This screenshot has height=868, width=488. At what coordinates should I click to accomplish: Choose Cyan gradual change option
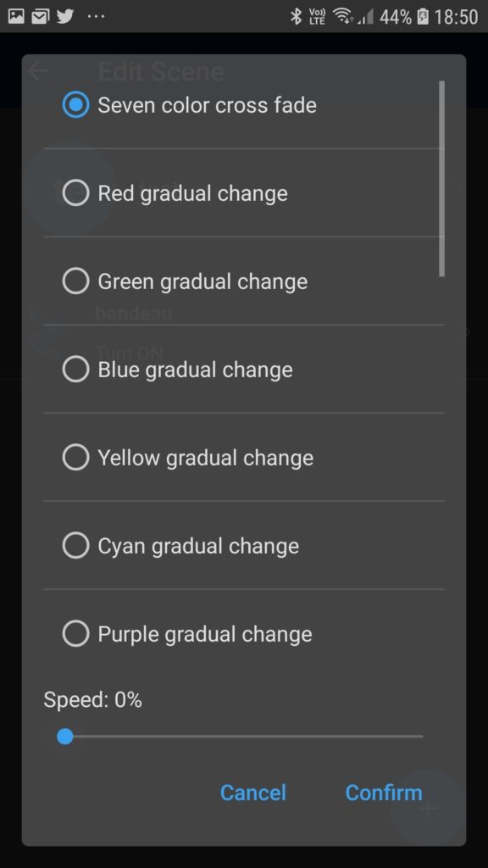click(75, 545)
